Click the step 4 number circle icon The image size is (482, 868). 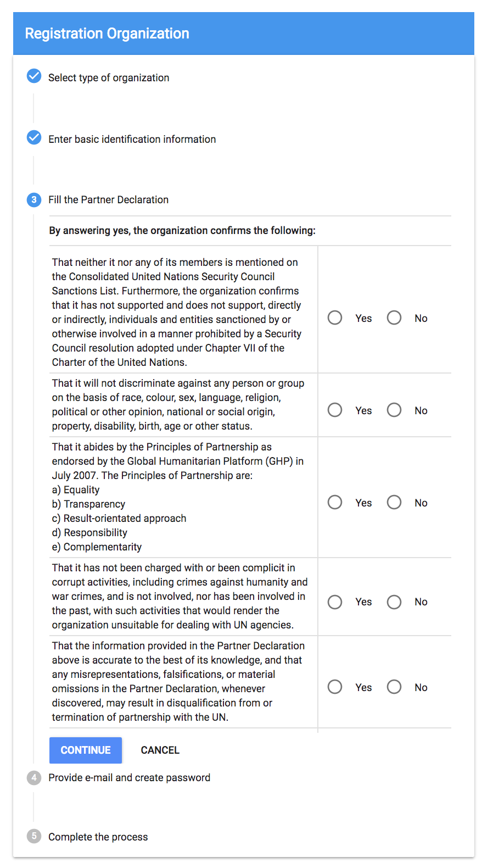click(34, 778)
